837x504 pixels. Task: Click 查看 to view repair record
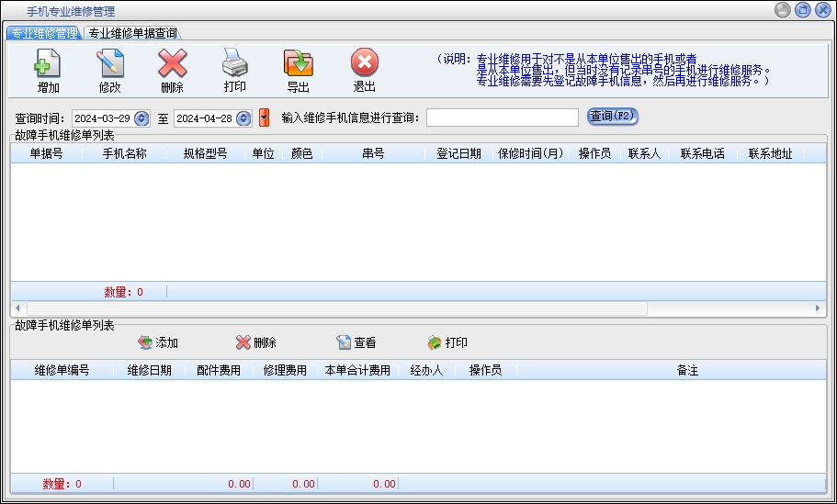click(x=356, y=342)
